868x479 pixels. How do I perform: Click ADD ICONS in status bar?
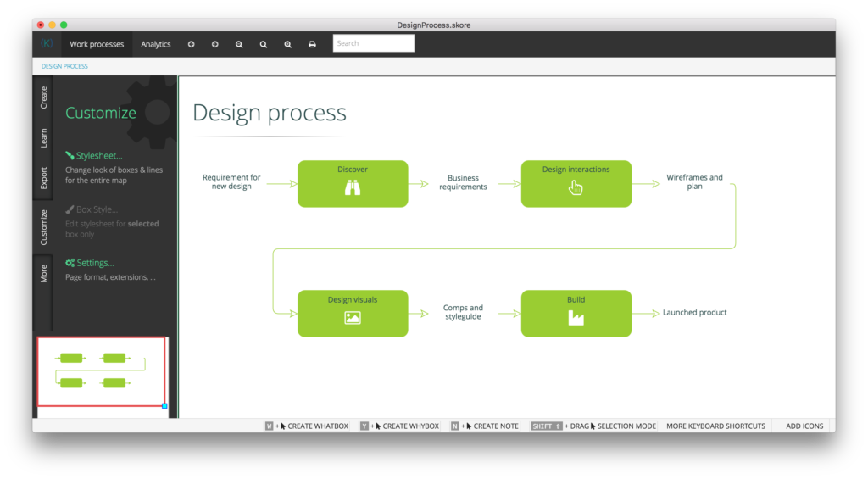click(x=804, y=426)
